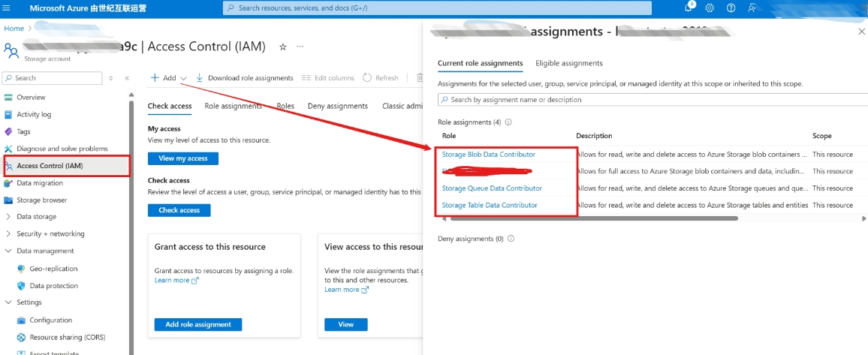Open Storage Blob Data Contributor role link
This screenshot has width=868, height=355.
click(x=489, y=155)
